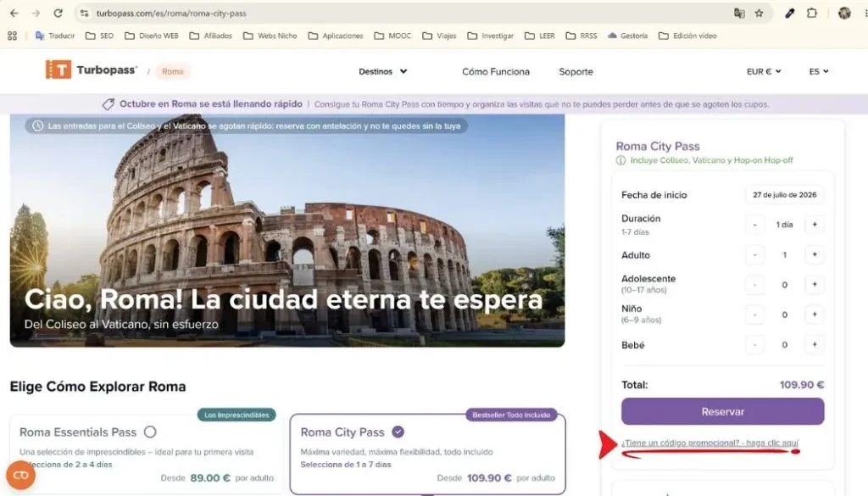Click the address bar URL
The image size is (868, 496).
click(x=171, y=14)
